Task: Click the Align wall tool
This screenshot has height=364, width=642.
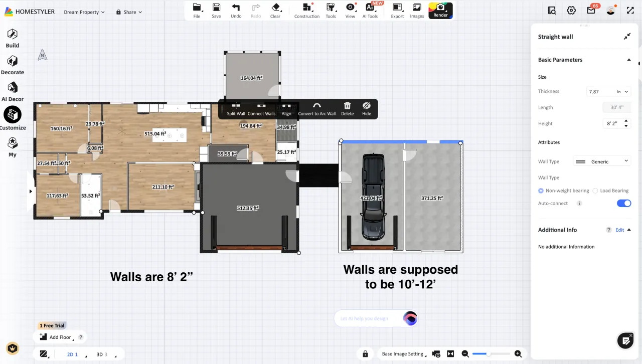Action: tap(286, 109)
